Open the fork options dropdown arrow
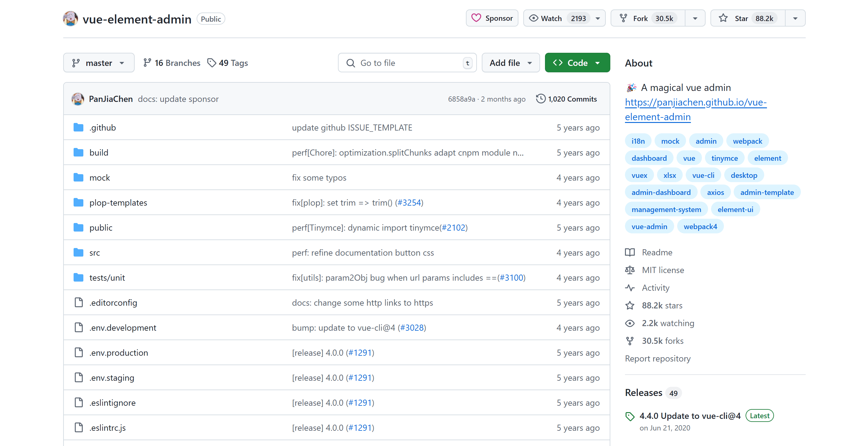The image size is (868, 446). [x=695, y=18]
